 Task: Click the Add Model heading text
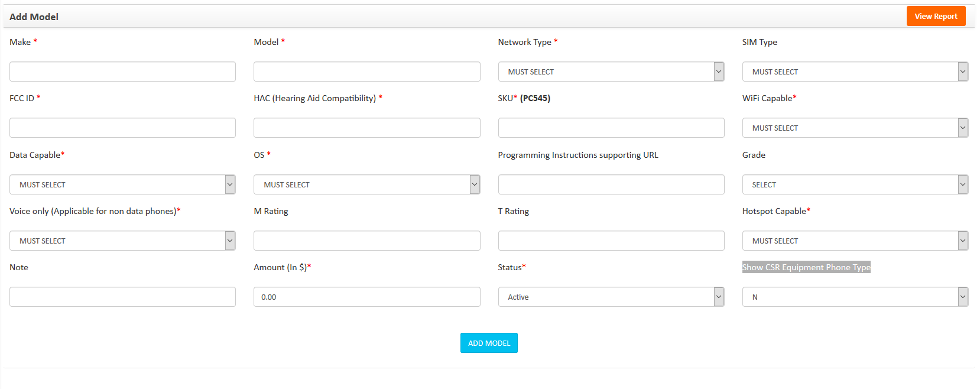tap(34, 17)
